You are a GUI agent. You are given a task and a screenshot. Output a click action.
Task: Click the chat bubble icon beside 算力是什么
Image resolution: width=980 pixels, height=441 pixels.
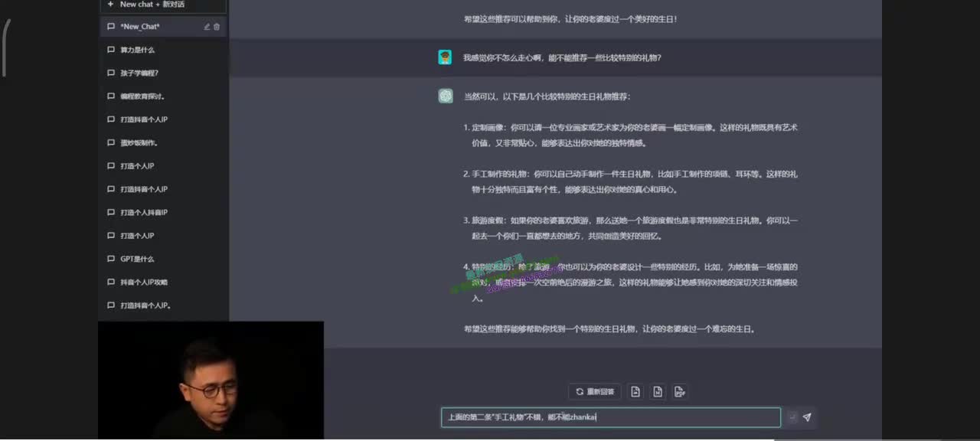coord(111,50)
